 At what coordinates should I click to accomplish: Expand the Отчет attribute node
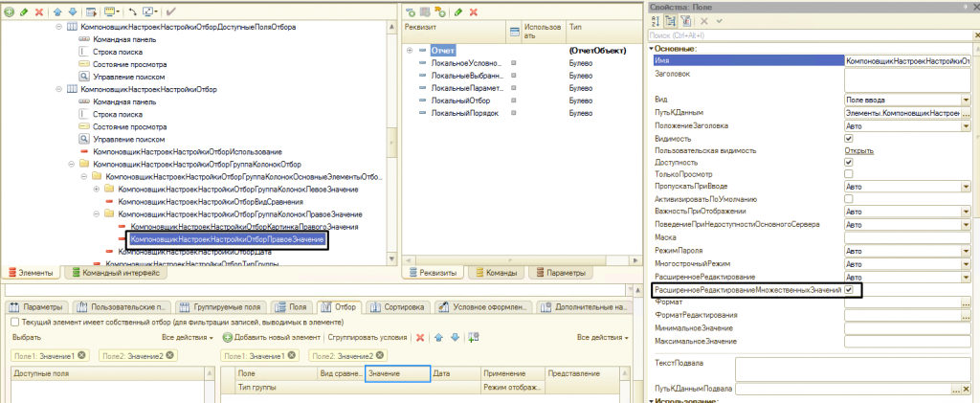point(410,51)
